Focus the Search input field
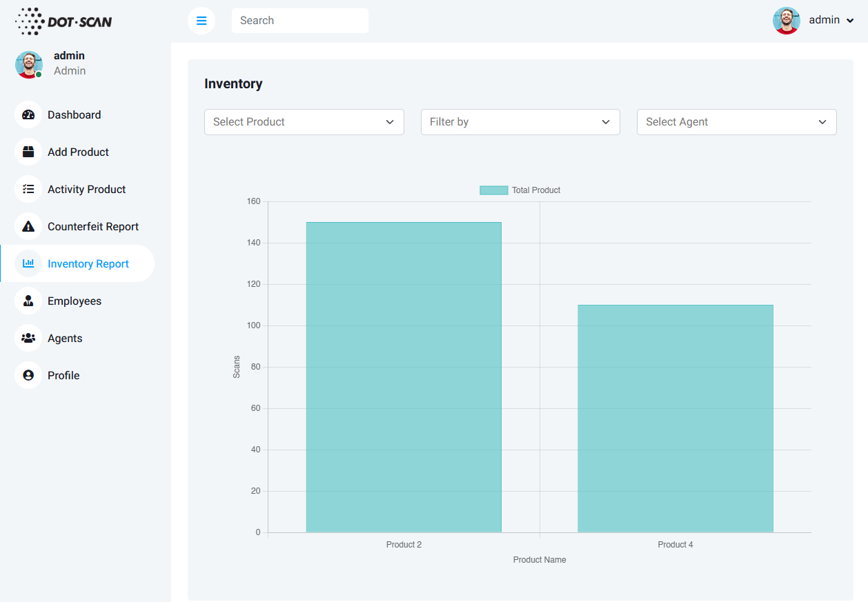Screen dimensions: 868x602 (x=299, y=21)
